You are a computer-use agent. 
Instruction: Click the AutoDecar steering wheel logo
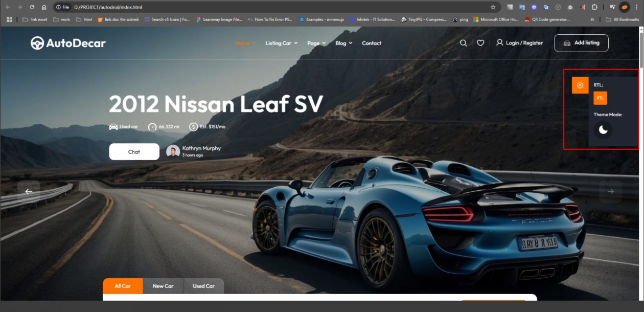point(37,43)
